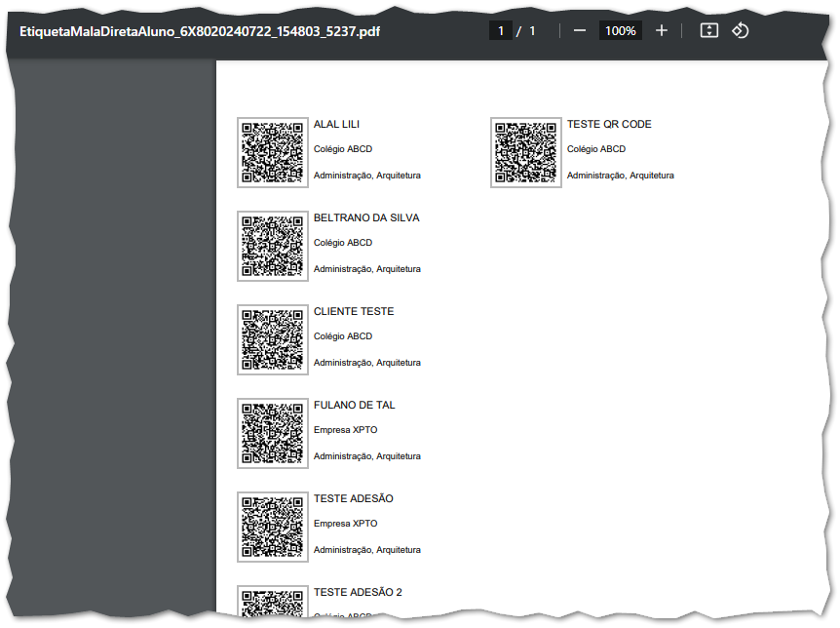Image resolution: width=840 pixels, height=628 pixels.
Task: Click the rotate counterclockwise icon
Action: pyautogui.click(x=741, y=30)
